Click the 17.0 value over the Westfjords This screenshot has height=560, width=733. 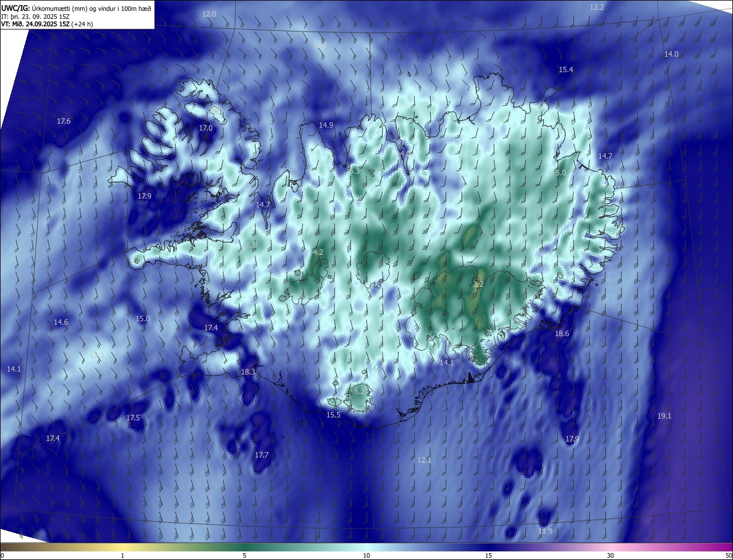[206, 128]
